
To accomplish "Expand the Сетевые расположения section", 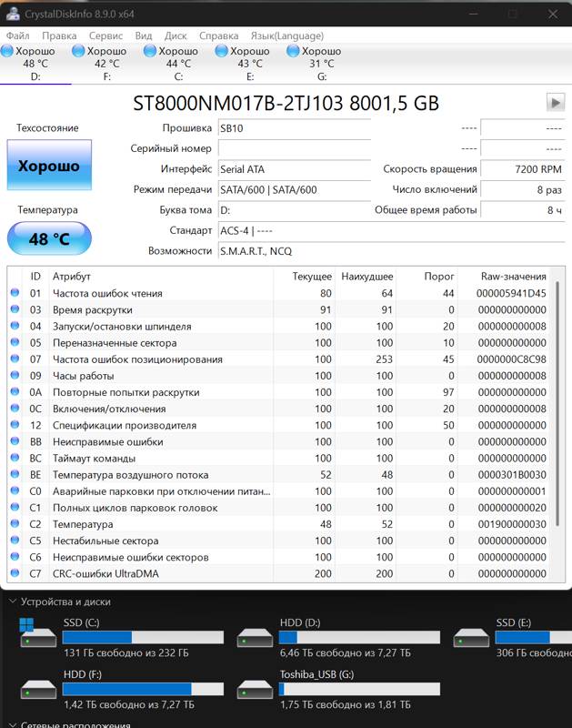I will point(13,725).
